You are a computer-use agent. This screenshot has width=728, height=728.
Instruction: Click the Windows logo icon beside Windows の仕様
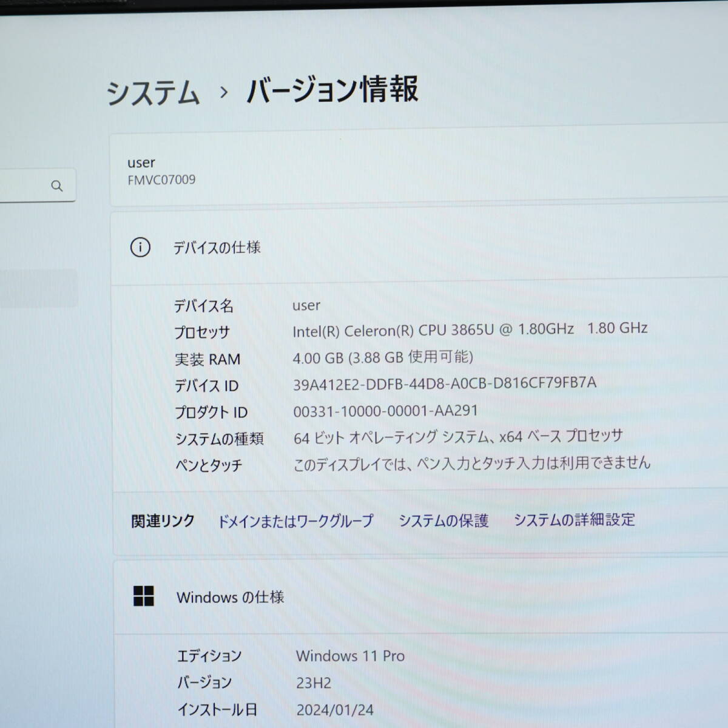click(x=144, y=596)
